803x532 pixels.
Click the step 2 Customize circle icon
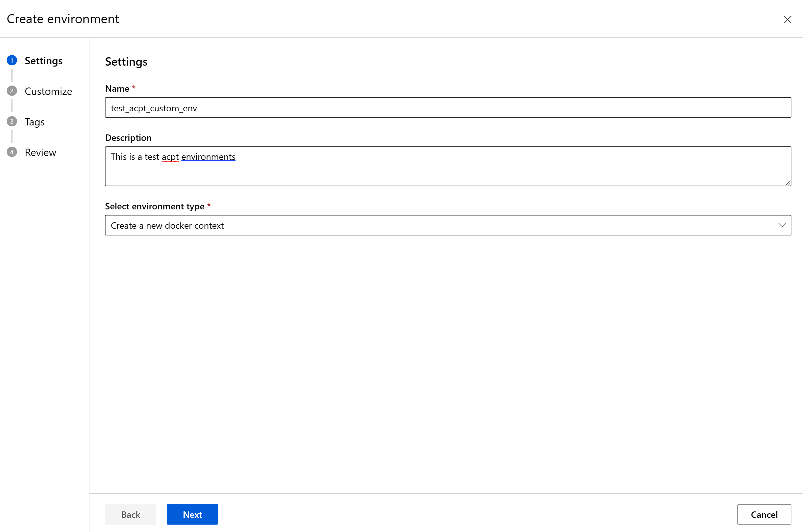(12, 91)
